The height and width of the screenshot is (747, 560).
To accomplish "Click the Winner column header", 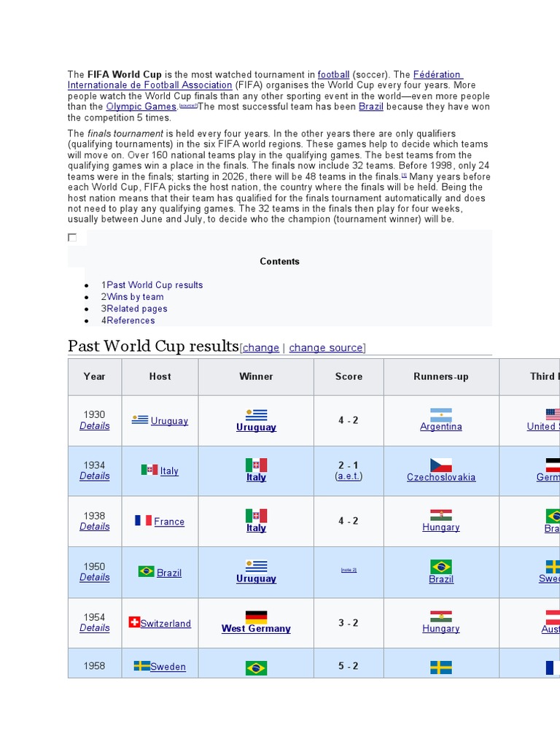I will [256, 376].
